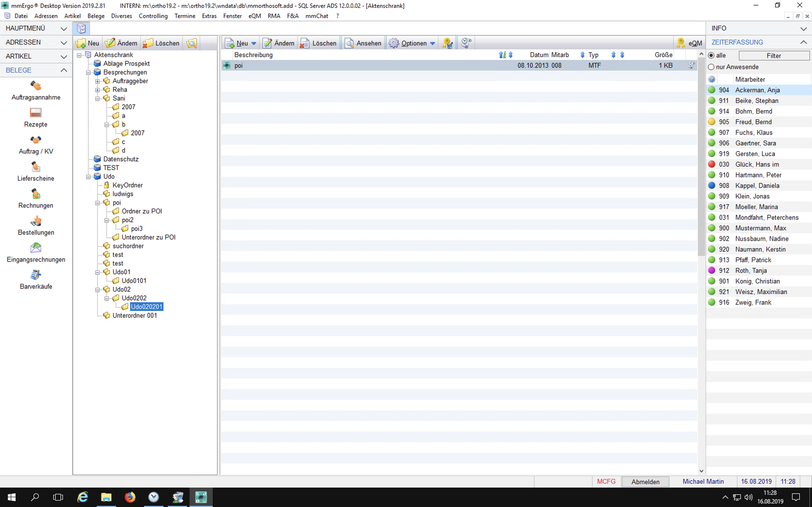Launch Firefox from the Windows taskbar
Screen dimensions: 812x507
click(130, 497)
